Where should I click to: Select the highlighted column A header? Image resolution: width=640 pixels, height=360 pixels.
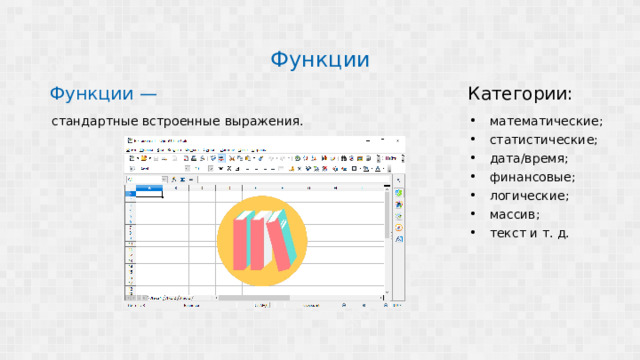coord(149,188)
